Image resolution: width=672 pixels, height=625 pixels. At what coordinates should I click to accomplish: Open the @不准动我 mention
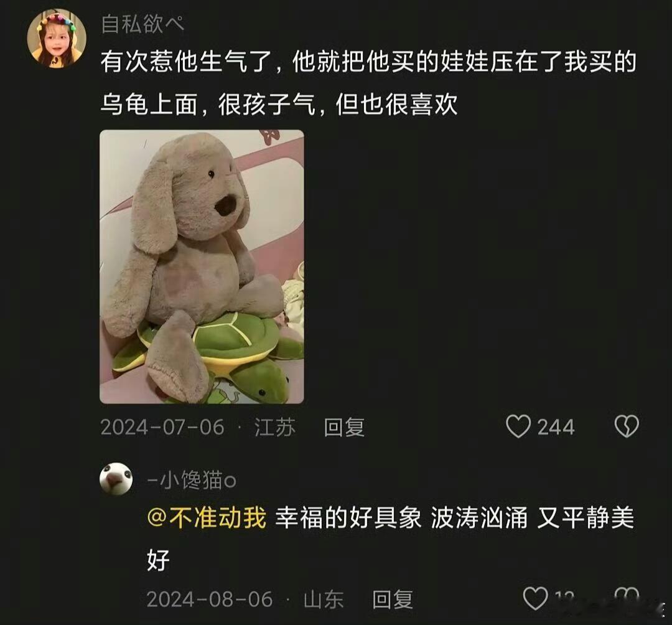207,517
